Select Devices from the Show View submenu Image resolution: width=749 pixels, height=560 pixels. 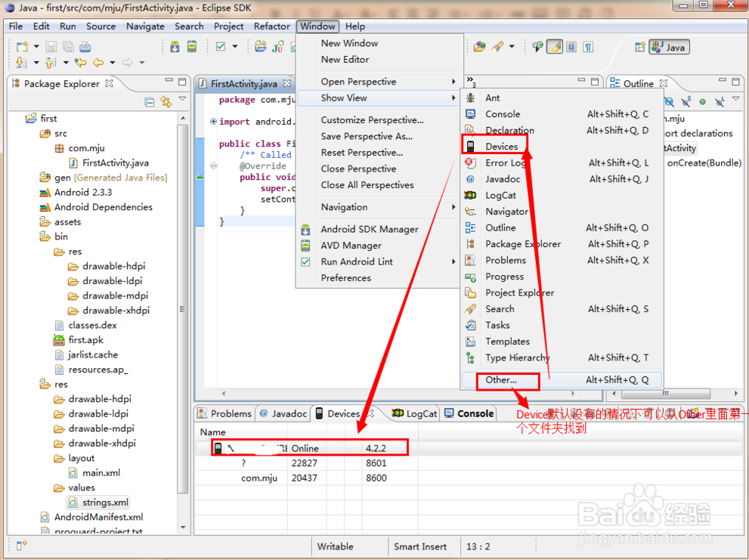coord(502,145)
